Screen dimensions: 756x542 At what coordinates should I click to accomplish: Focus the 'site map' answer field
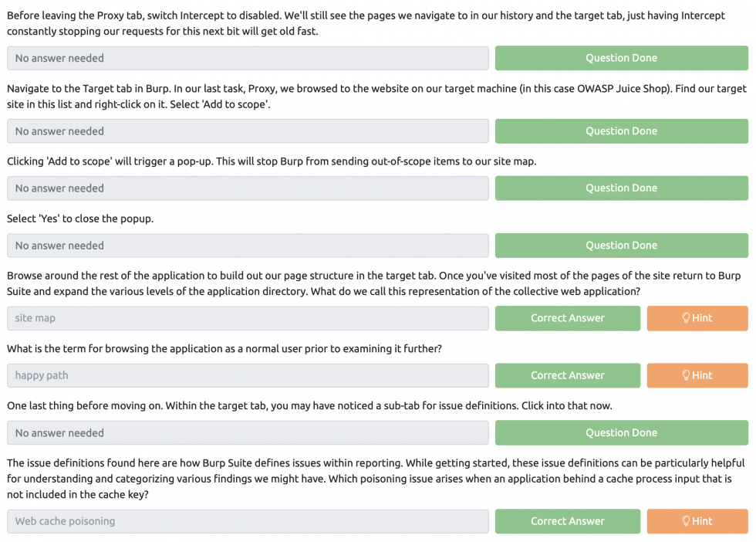[x=248, y=318]
